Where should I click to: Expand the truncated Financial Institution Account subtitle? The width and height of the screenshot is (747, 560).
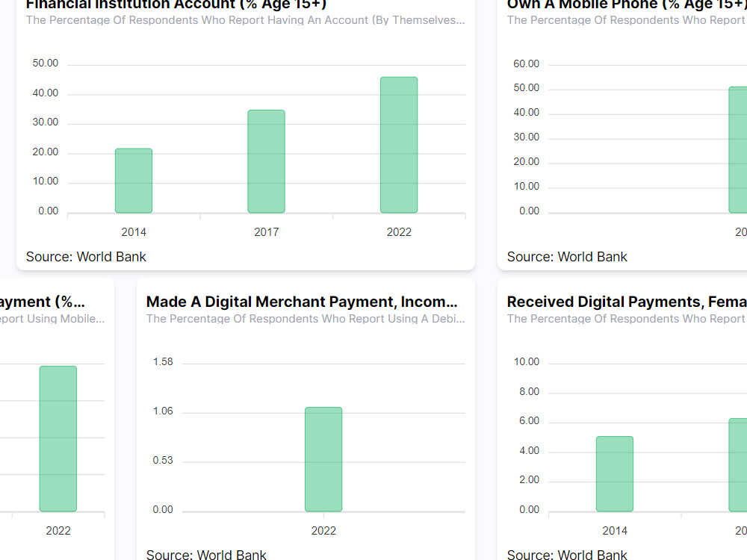click(x=246, y=20)
